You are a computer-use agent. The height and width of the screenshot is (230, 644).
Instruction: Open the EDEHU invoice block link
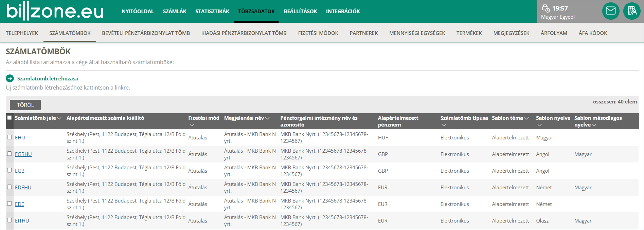[23, 187]
